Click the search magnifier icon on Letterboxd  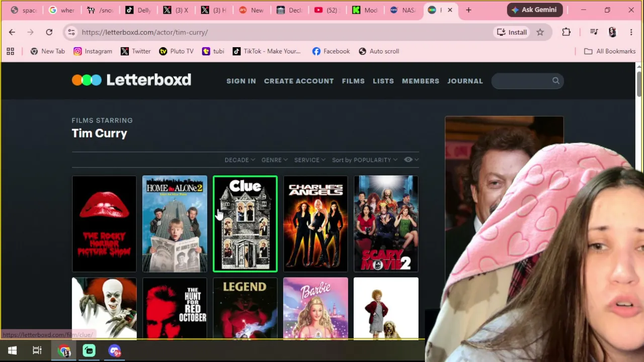[x=555, y=81]
